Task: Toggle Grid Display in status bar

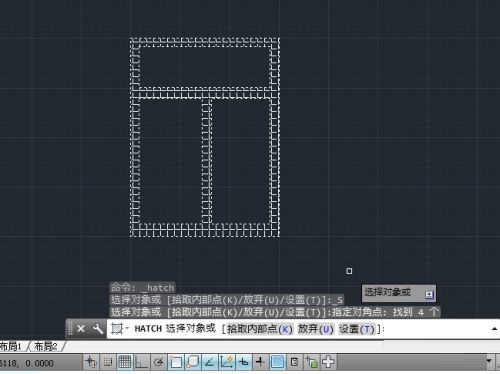Action: [x=125, y=362]
